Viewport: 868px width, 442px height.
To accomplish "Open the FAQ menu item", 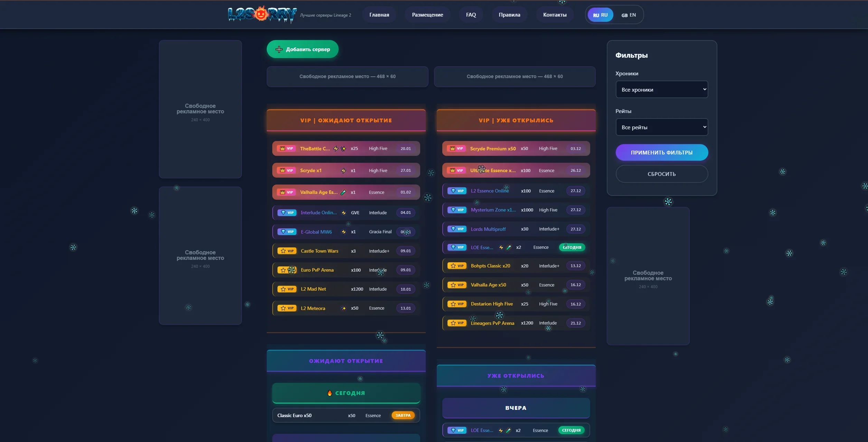I will (471, 15).
